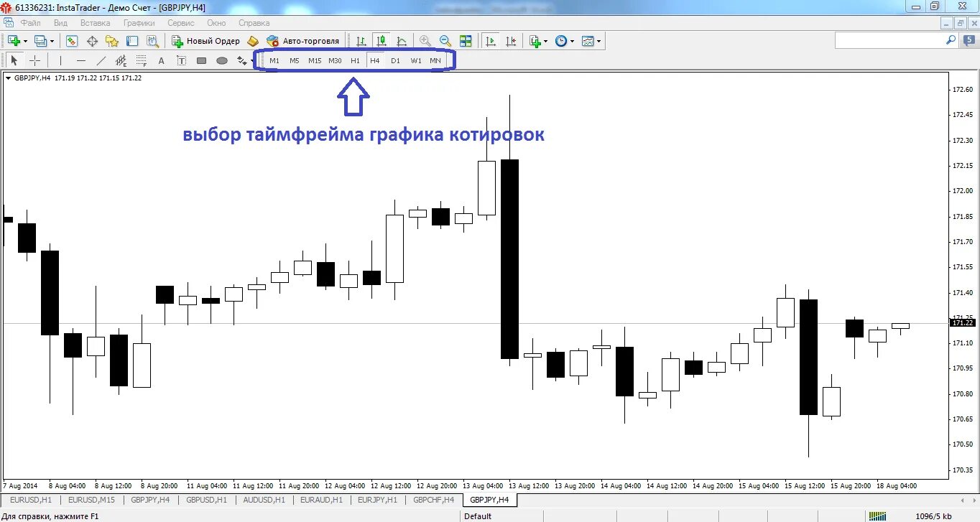Expand the New Chart dropdown arrow
This screenshot has width=980, height=522.
point(25,41)
